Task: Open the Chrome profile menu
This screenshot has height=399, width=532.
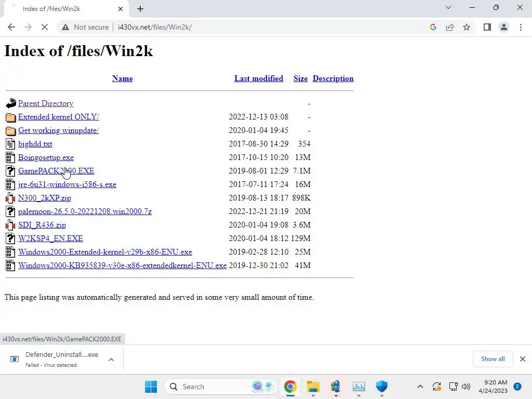Action: tap(504, 27)
